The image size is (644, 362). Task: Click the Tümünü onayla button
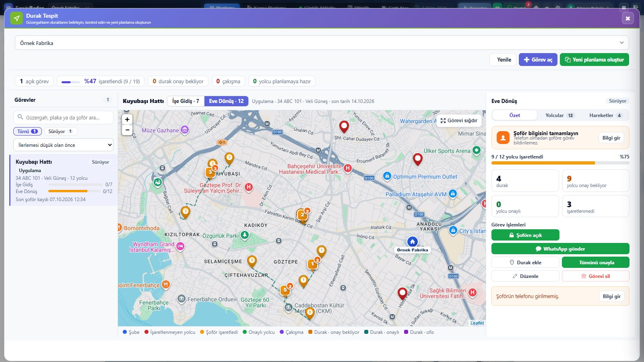tap(596, 262)
